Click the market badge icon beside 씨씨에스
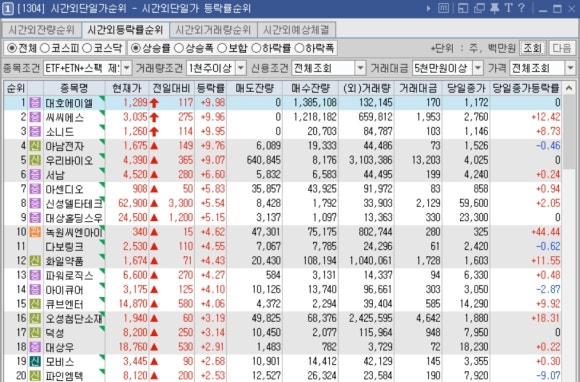Viewport: 580px width, 382px height. (x=35, y=117)
